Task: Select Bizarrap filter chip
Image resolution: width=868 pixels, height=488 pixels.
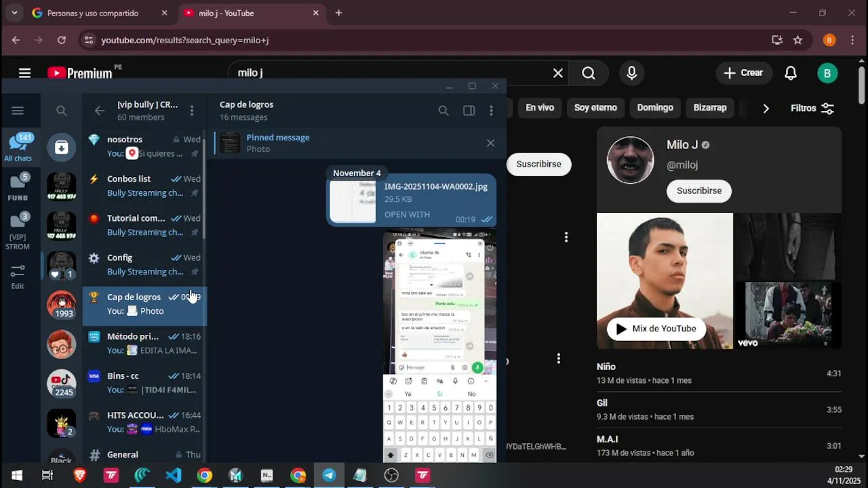Action: [710, 108]
